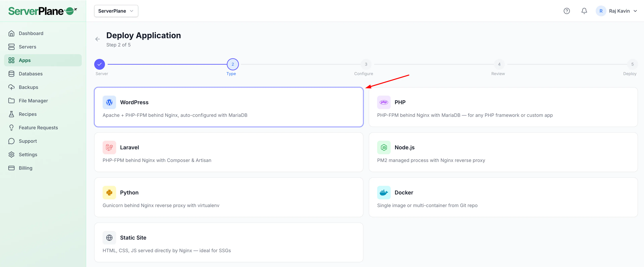The image size is (644, 267).
Task: Click the Docker whale icon
Action: [x=384, y=192]
